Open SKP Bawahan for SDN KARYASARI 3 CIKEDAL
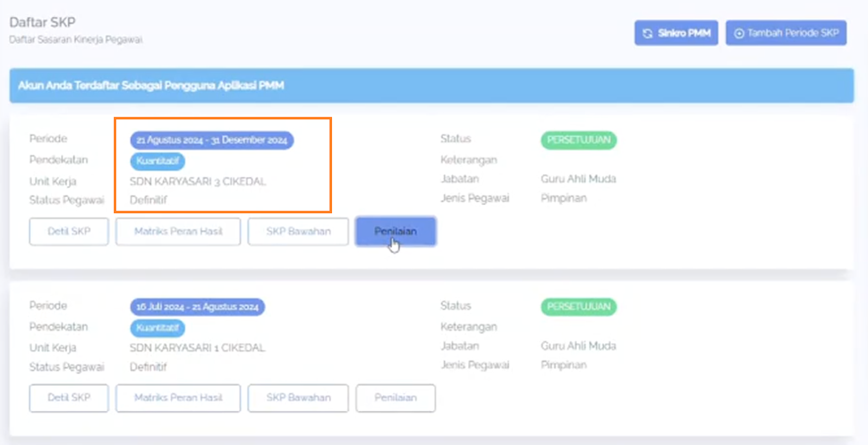868x445 pixels. 298,232
